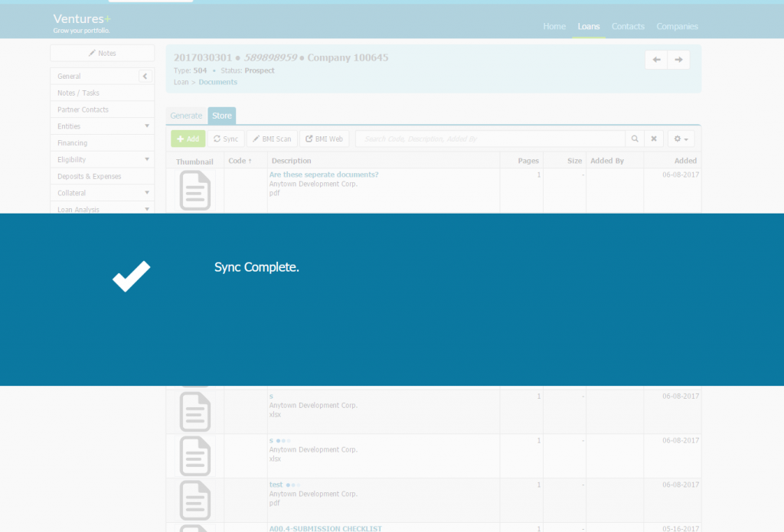This screenshot has width=784, height=532.
Task: Navigate to next loan with right arrow
Action: click(x=678, y=60)
